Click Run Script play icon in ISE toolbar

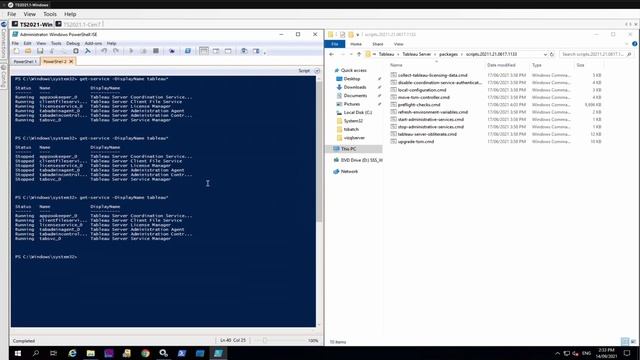click(131, 51)
